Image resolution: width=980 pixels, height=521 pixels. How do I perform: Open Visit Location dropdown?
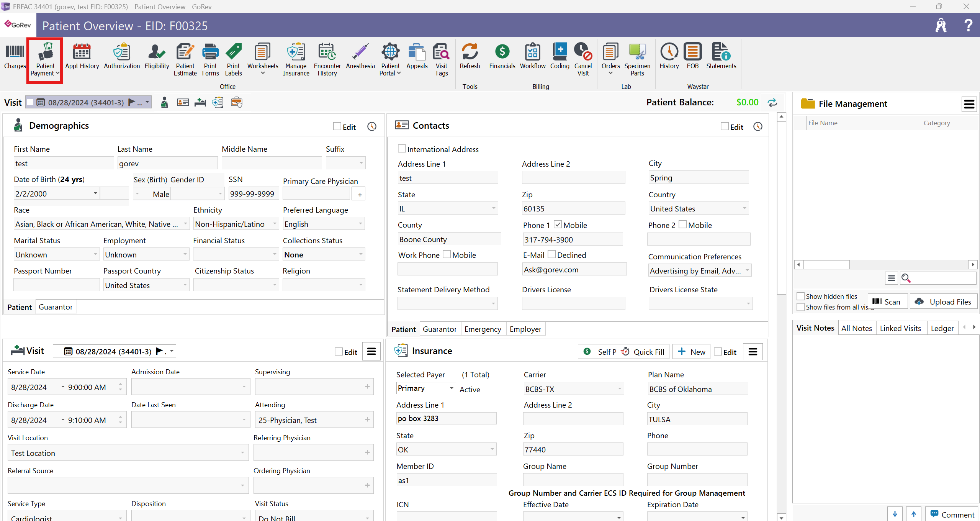pos(242,453)
